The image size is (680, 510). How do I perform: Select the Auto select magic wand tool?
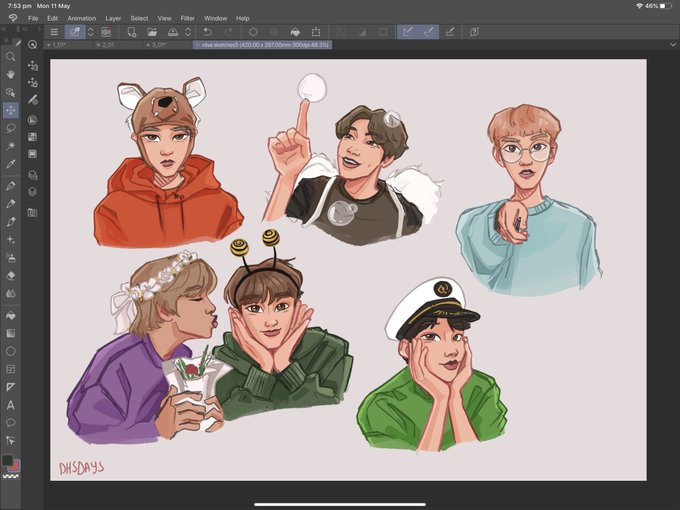(10, 146)
